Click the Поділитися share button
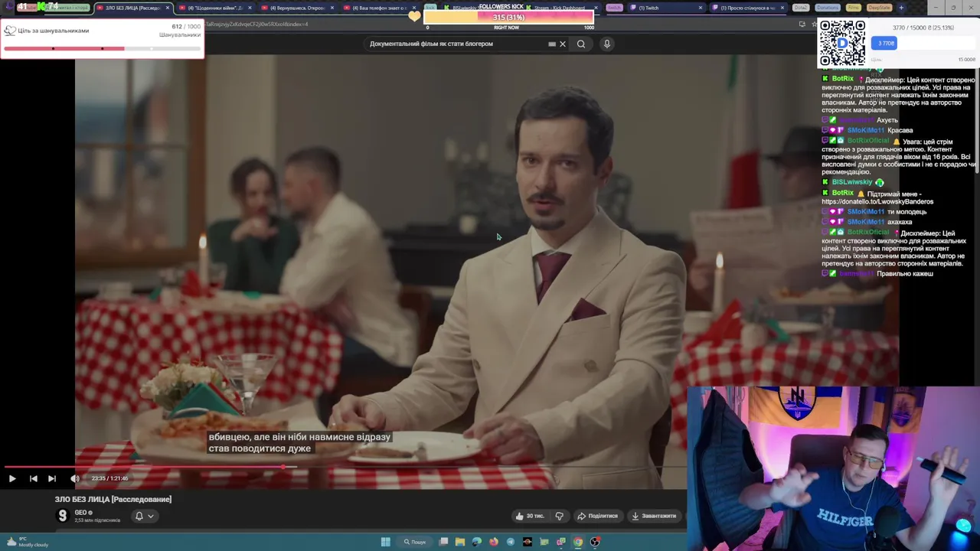980x551 pixels. 598,516
